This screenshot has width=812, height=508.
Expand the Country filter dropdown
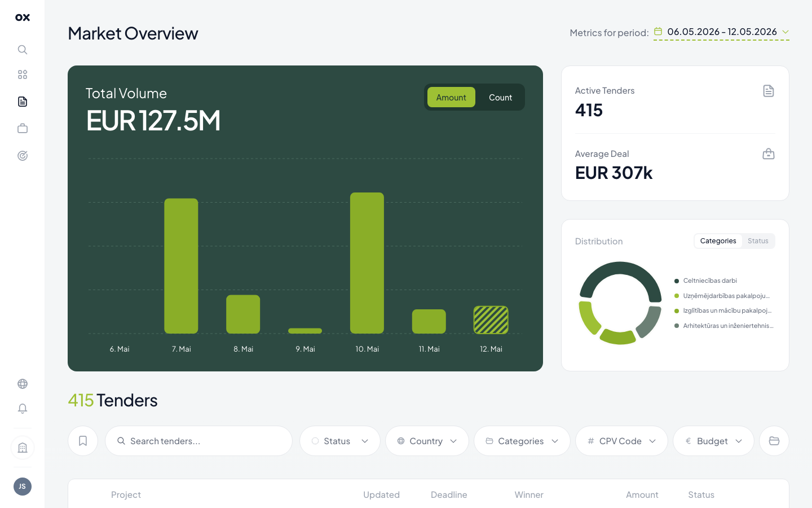pos(427,441)
